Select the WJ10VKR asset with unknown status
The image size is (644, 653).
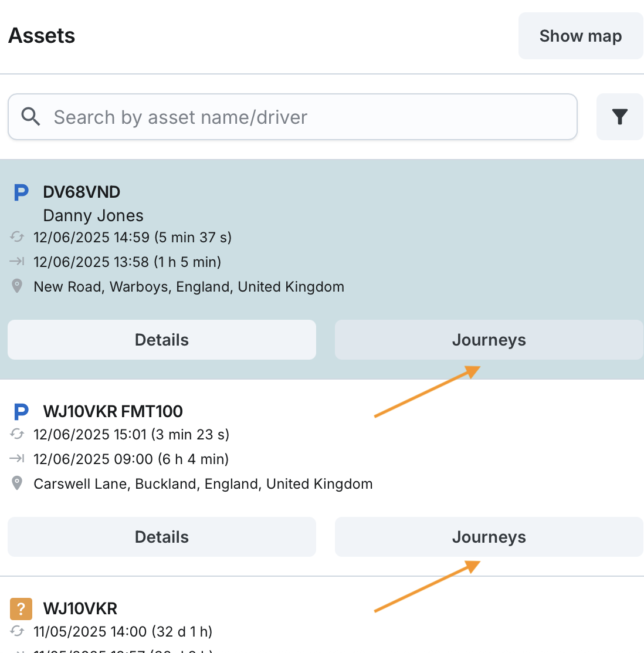tap(80, 608)
